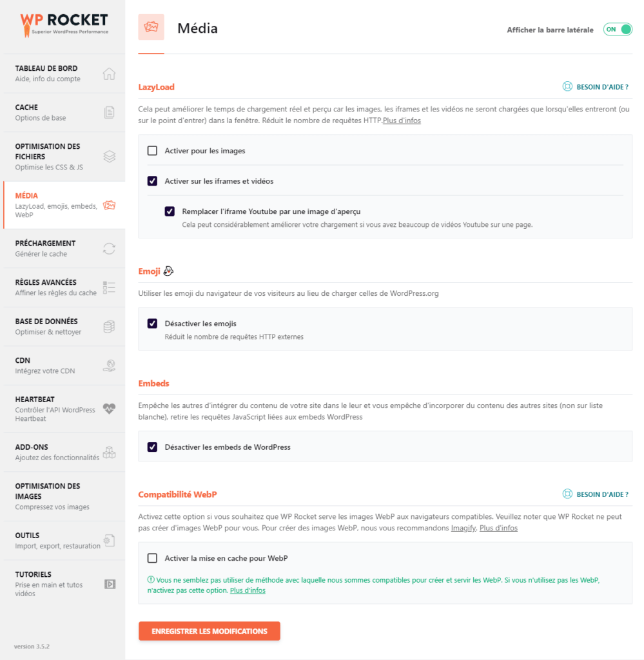Enable LazyLoad for images checkbox
This screenshot has height=660, width=644.
tap(153, 151)
